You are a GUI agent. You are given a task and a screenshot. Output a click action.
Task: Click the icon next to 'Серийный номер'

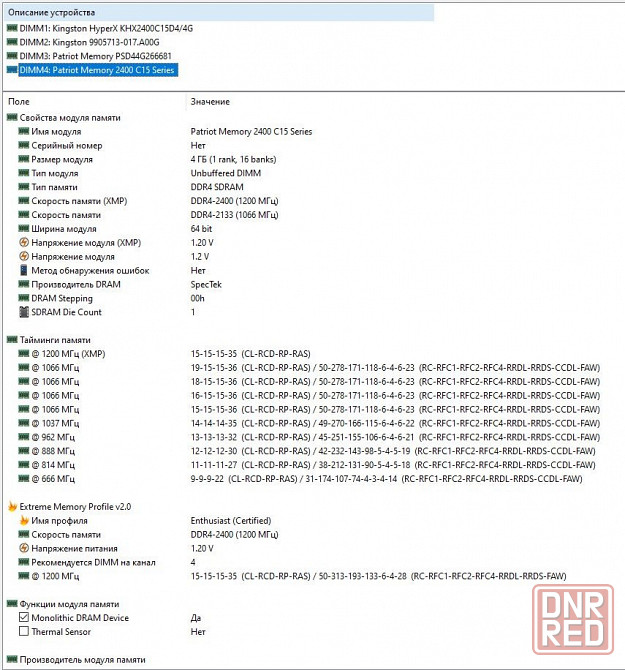[23, 145]
